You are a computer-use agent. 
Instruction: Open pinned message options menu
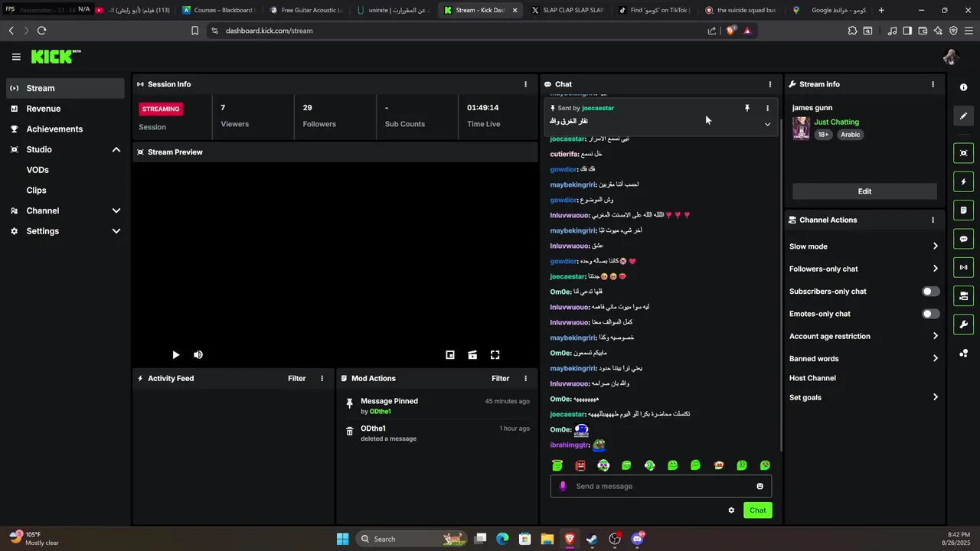click(768, 109)
